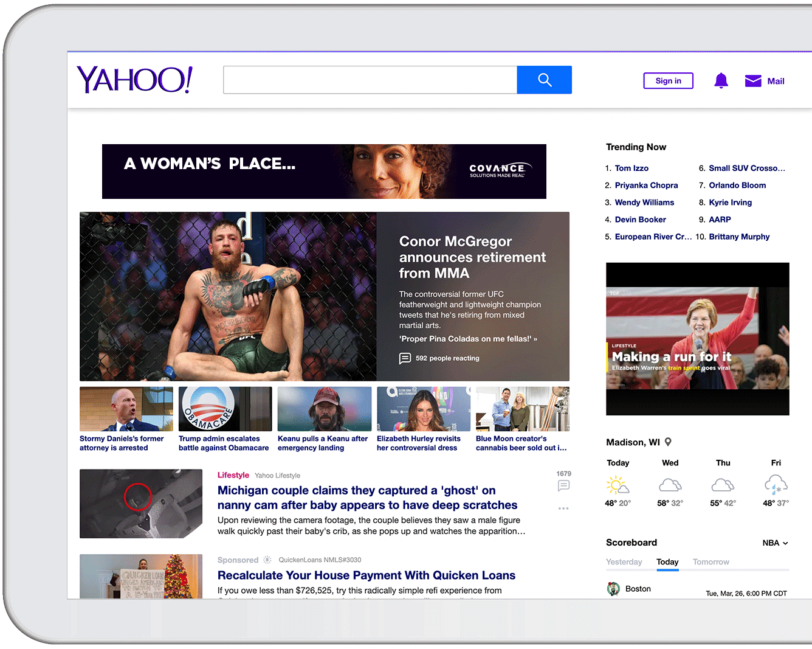Viewport: 812px width, 649px height.
Task: Click 'Blue Moon creator's cannabis beer' link
Action: pyautogui.click(x=521, y=443)
